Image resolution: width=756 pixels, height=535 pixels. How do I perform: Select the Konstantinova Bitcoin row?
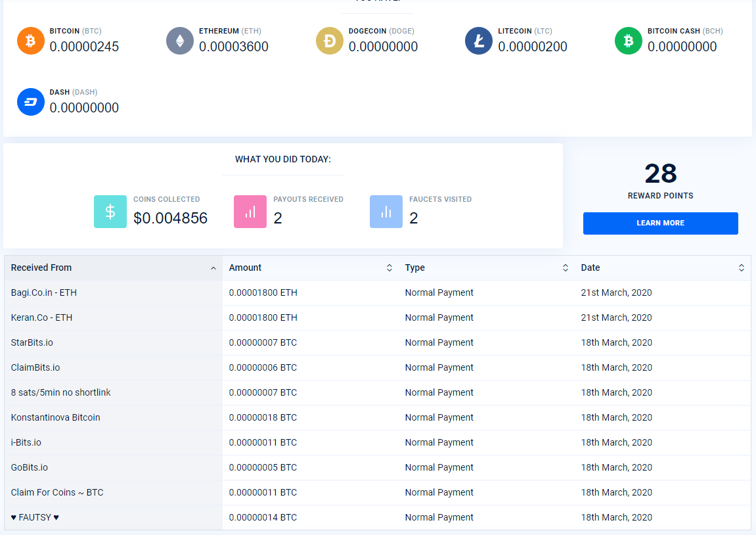pyautogui.click(x=56, y=417)
